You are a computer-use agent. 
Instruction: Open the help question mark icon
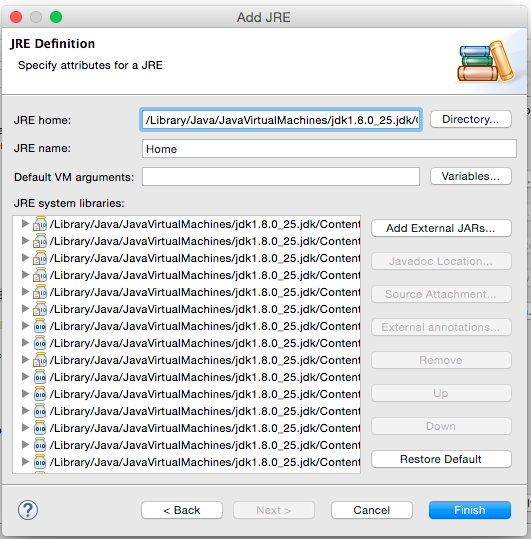click(x=28, y=510)
